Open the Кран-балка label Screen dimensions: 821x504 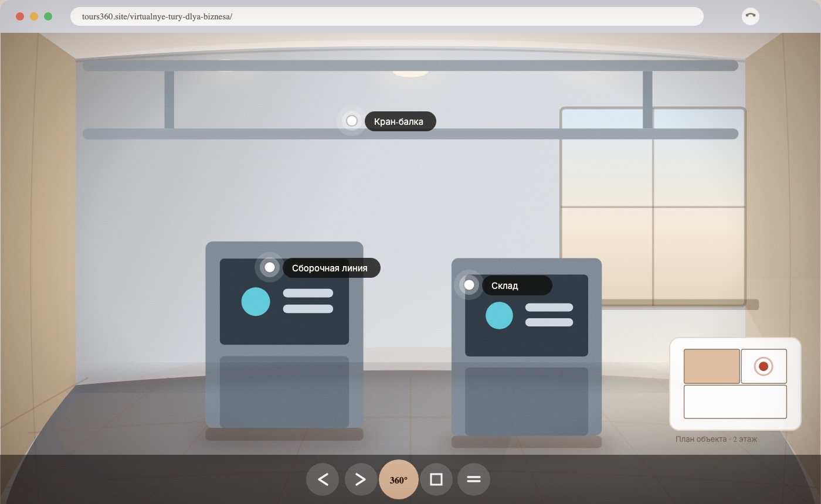[x=401, y=121]
